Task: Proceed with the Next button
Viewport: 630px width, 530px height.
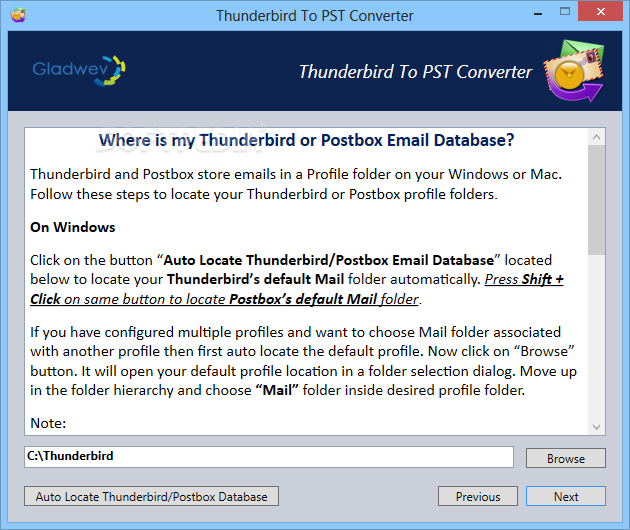Action: pyautogui.click(x=566, y=496)
